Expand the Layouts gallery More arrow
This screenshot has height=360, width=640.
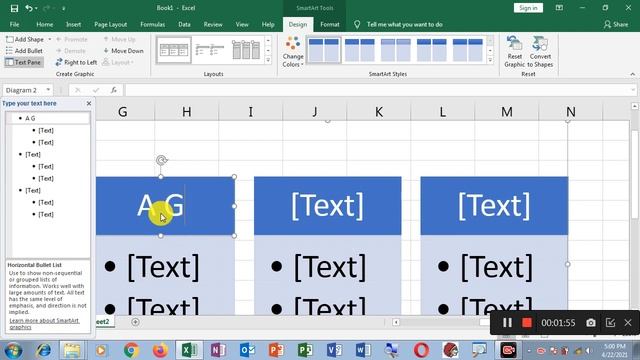pos(268,60)
